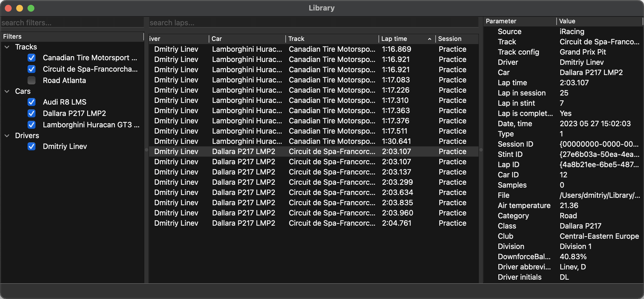Click the sort arrow in Lap time header
Image resolution: width=644 pixels, height=299 pixels.
click(x=429, y=39)
